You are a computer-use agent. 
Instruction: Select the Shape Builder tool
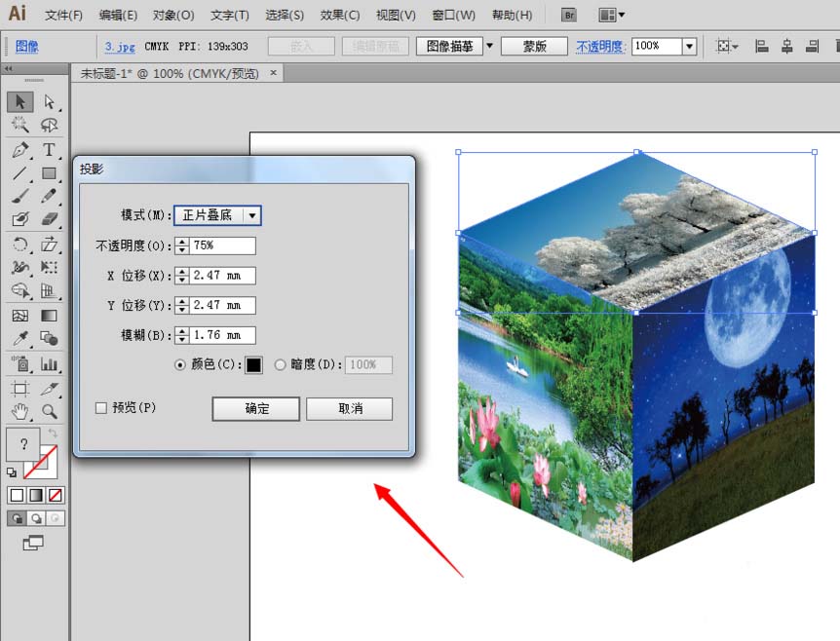pos(20,290)
